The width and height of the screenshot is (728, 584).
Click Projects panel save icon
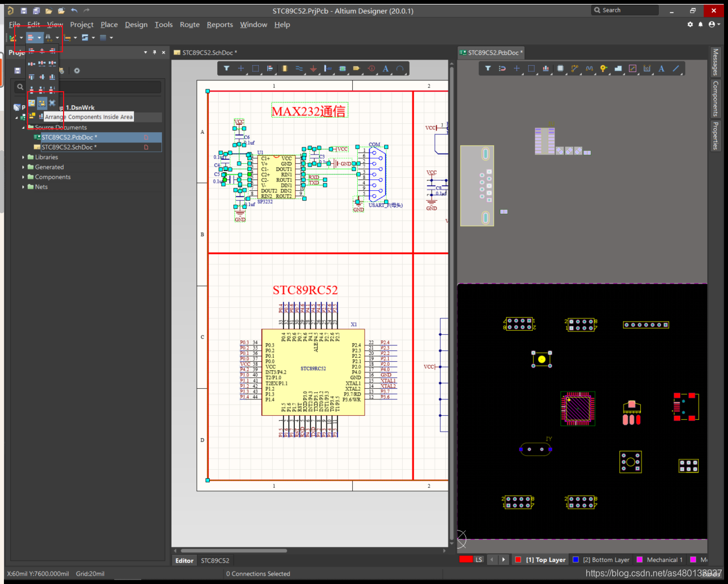coord(17,71)
